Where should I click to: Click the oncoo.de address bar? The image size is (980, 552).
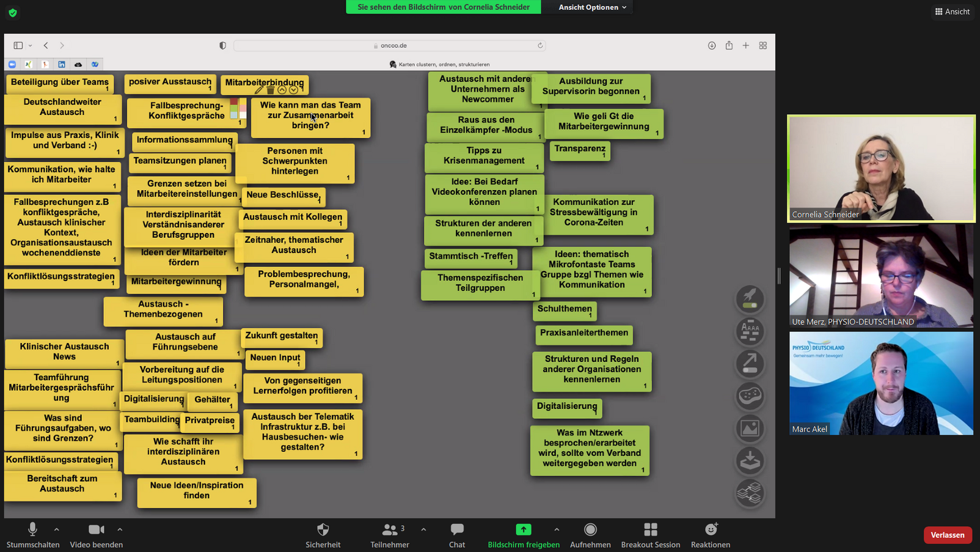(390, 45)
